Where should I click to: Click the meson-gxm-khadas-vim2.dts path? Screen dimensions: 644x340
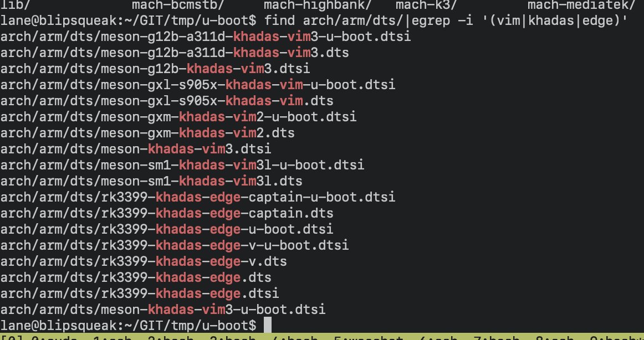point(147,133)
